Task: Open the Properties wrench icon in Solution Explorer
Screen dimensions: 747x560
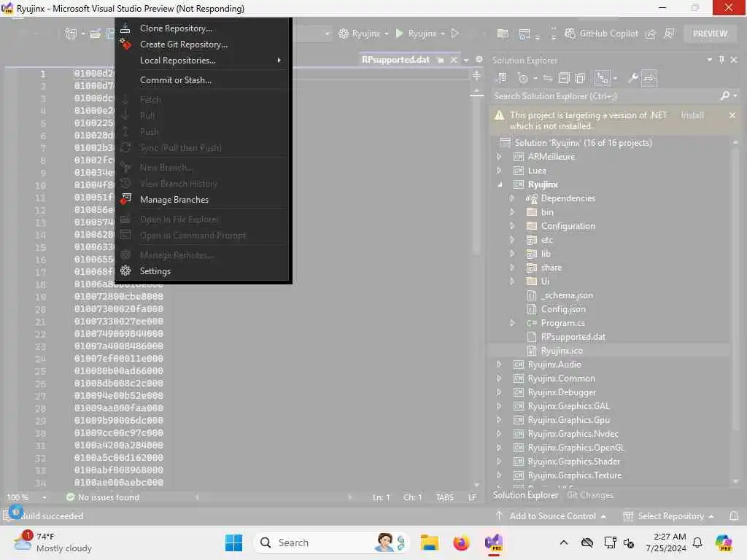Action: 632,78
